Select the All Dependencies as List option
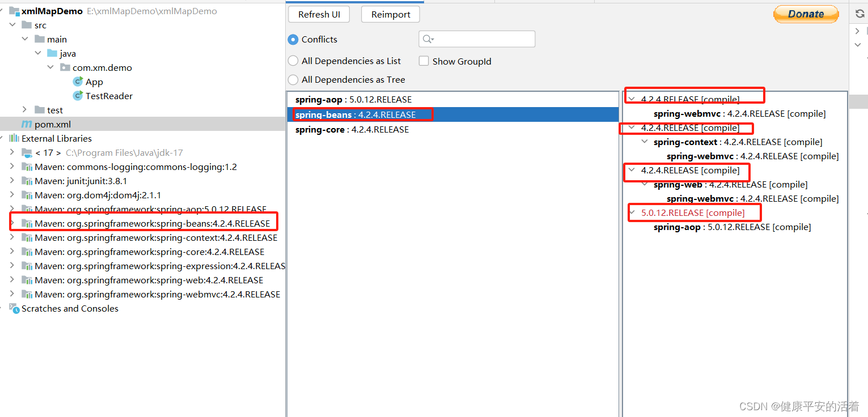 coord(293,61)
